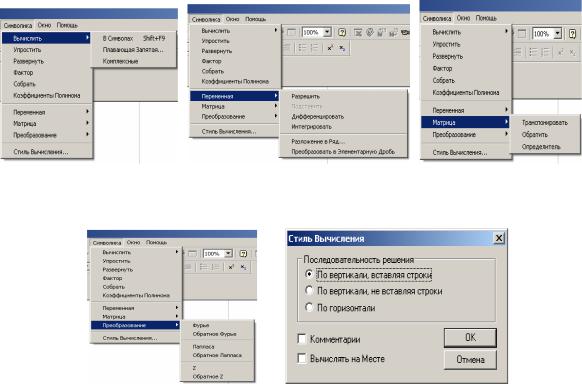Click help icon in window with Переменная submenu

click(x=342, y=33)
